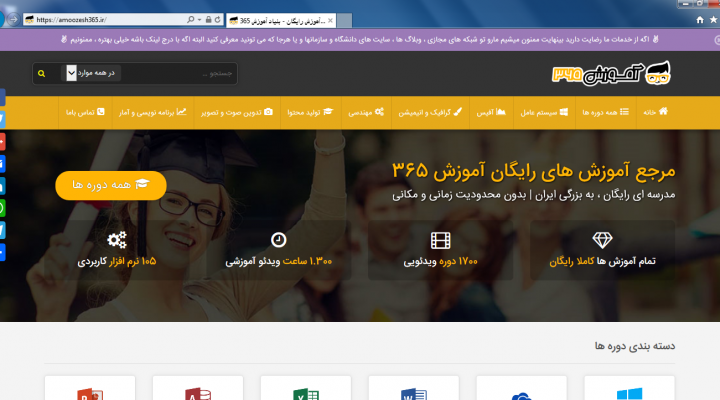Screen dimensions: 720x400
Task: Click the '۱.۳۰۰ ساعت ویدئو آموزشی' text
Action: click(279, 261)
